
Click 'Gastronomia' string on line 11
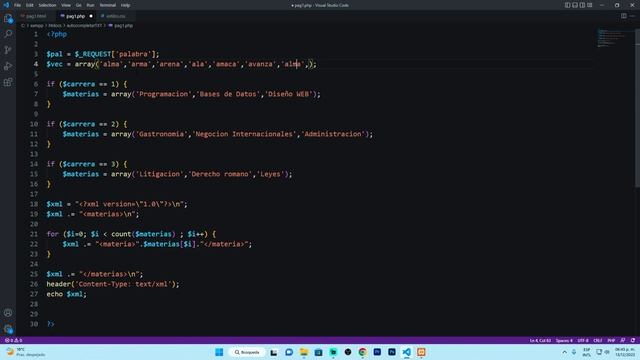[161, 134]
